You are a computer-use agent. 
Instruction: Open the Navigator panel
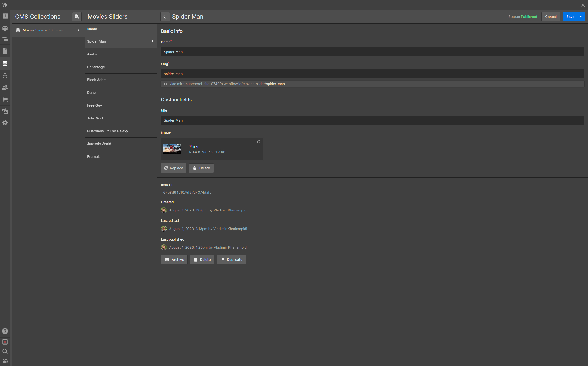(5, 39)
